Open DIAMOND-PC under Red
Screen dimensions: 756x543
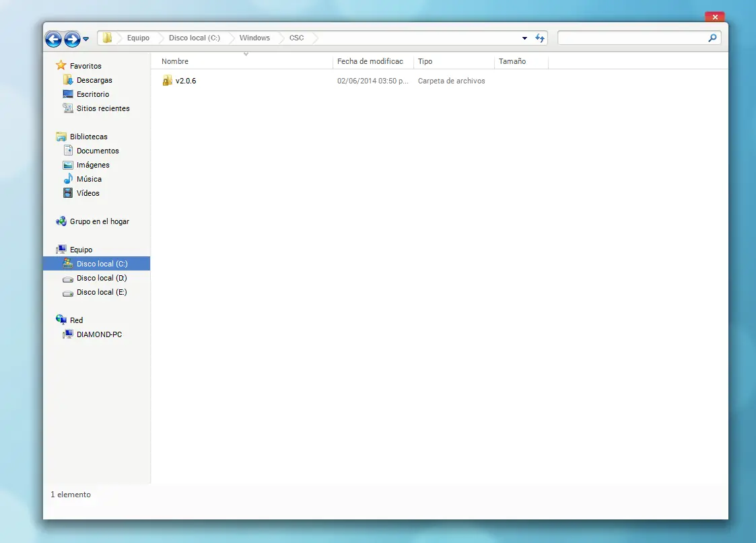(99, 334)
